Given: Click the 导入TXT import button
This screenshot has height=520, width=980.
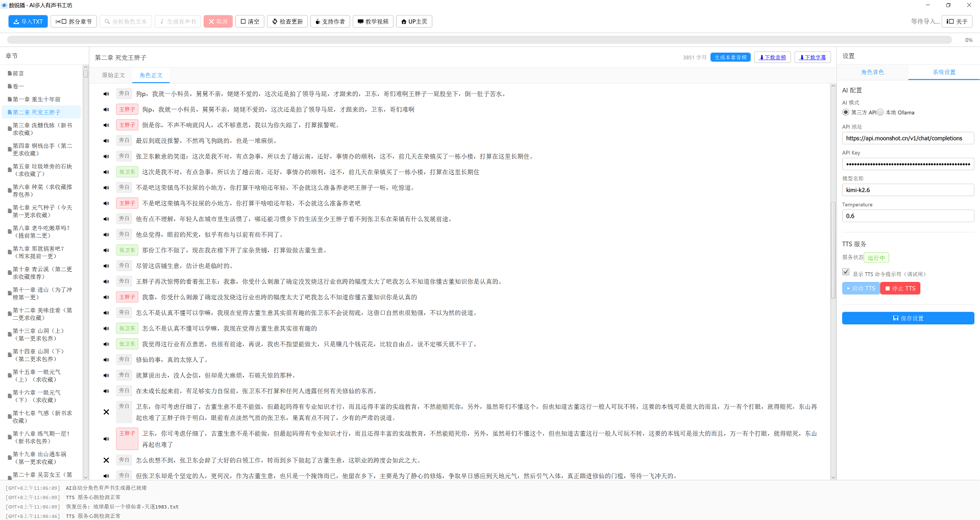Looking at the screenshot, I should click(28, 21).
